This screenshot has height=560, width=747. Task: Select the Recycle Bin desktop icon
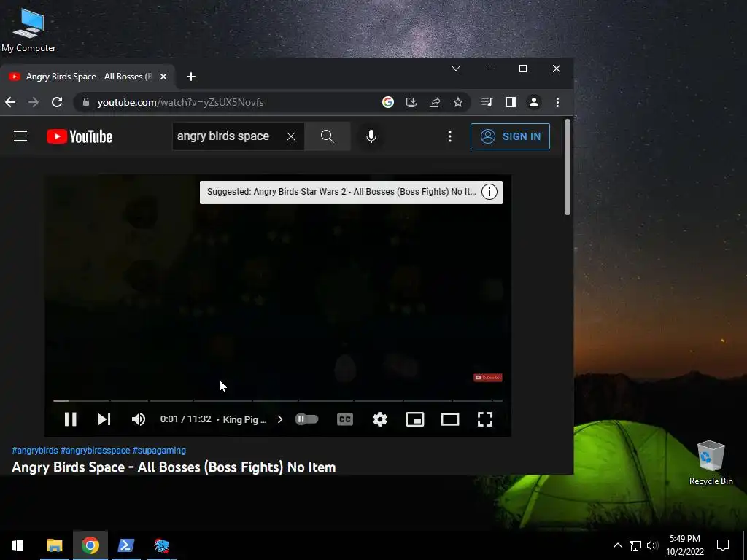click(x=711, y=463)
